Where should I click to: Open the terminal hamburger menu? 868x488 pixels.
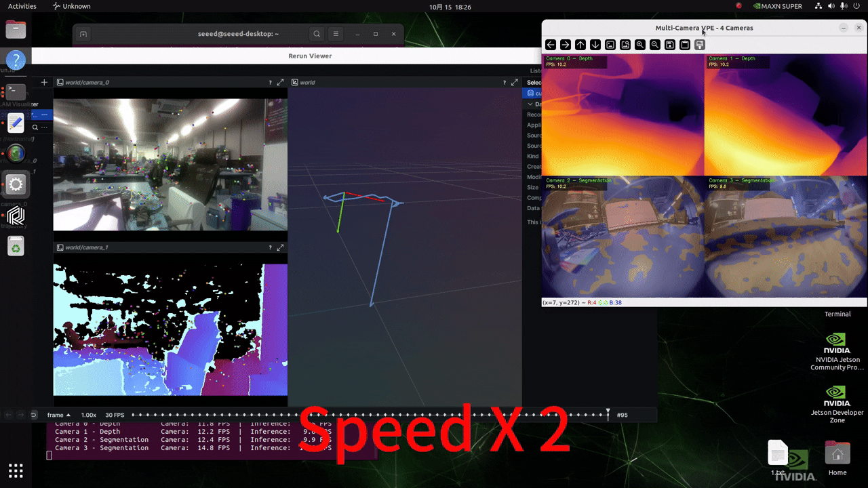(336, 34)
